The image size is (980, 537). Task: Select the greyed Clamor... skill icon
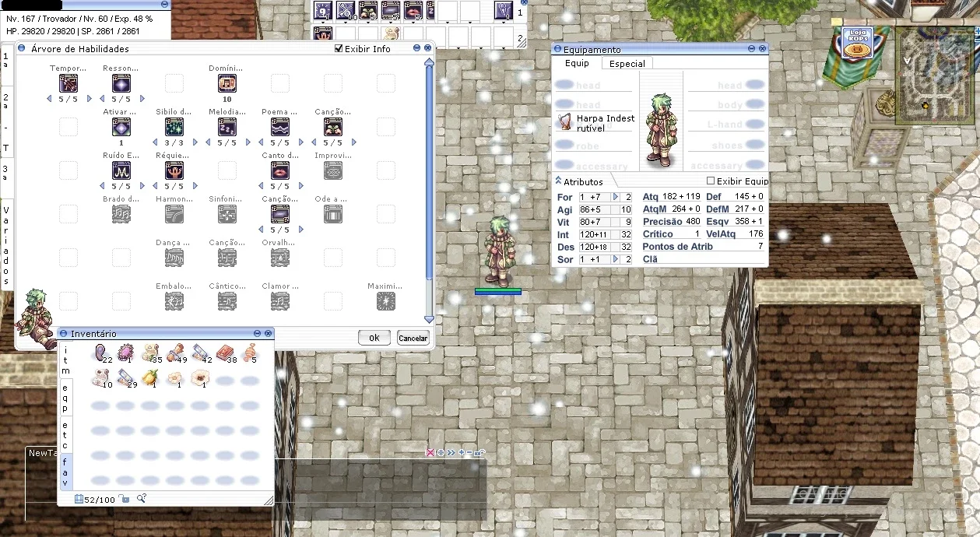[279, 301]
